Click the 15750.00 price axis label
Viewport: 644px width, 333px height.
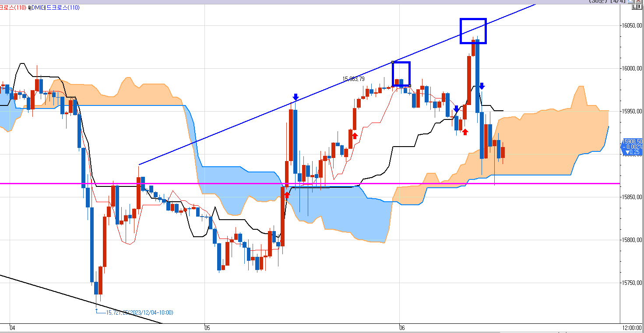(632, 283)
